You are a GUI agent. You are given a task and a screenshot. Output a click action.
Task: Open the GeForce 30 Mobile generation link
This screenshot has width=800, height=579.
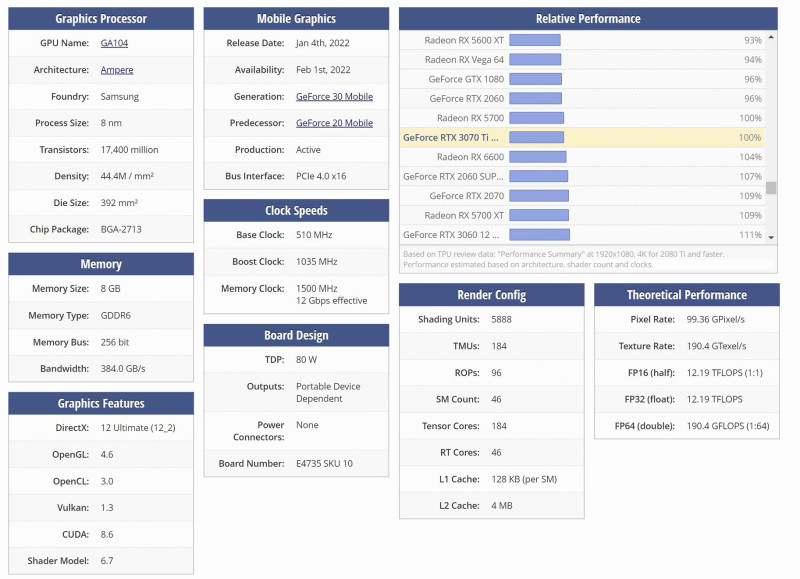tap(334, 96)
